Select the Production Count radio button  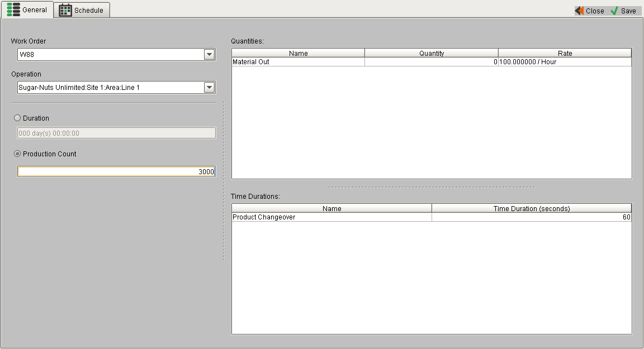(x=17, y=154)
